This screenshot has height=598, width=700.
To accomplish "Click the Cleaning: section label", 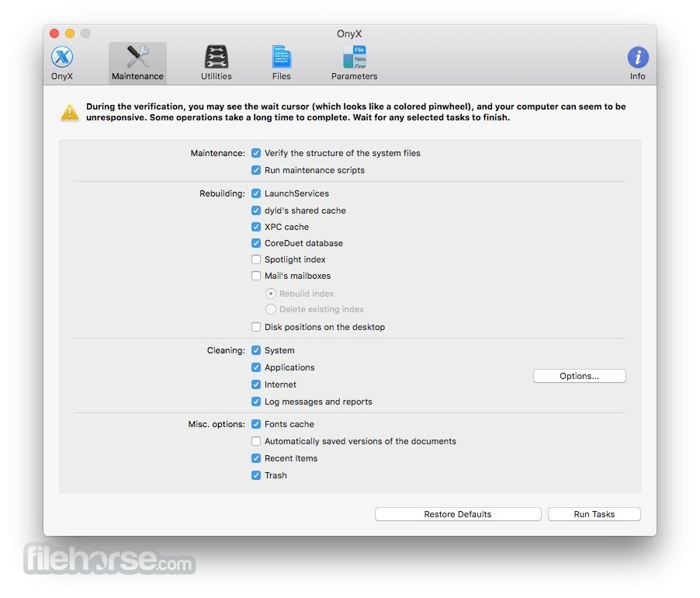I will click(226, 350).
